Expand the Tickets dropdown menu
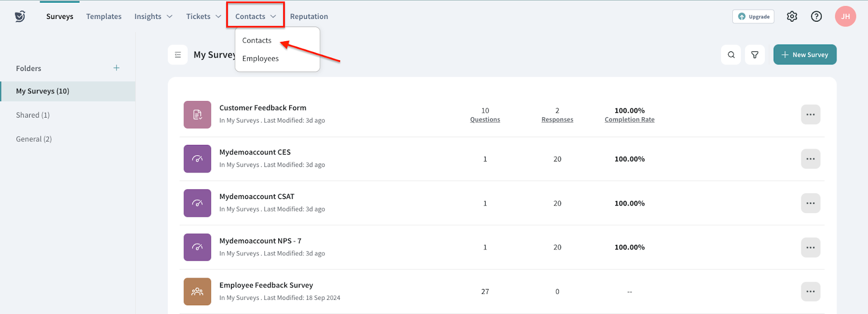The image size is (868, 314). click(203, 16)
